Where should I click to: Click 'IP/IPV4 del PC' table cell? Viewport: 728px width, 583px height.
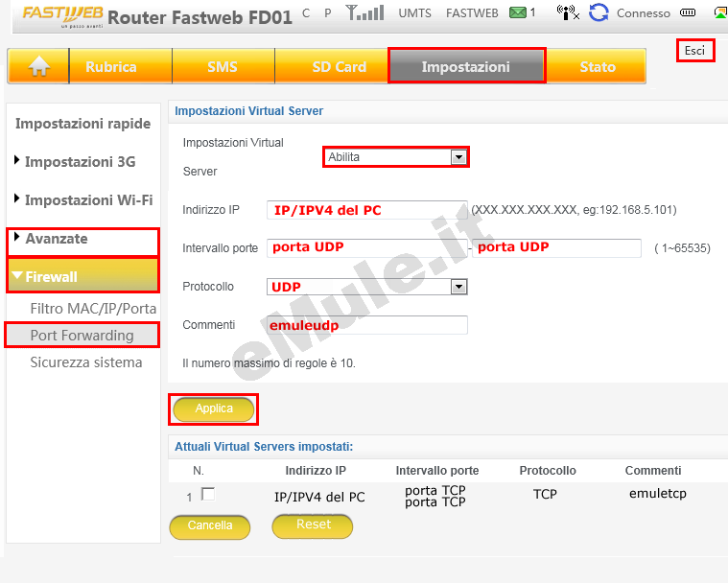click(x=319, y=497)
